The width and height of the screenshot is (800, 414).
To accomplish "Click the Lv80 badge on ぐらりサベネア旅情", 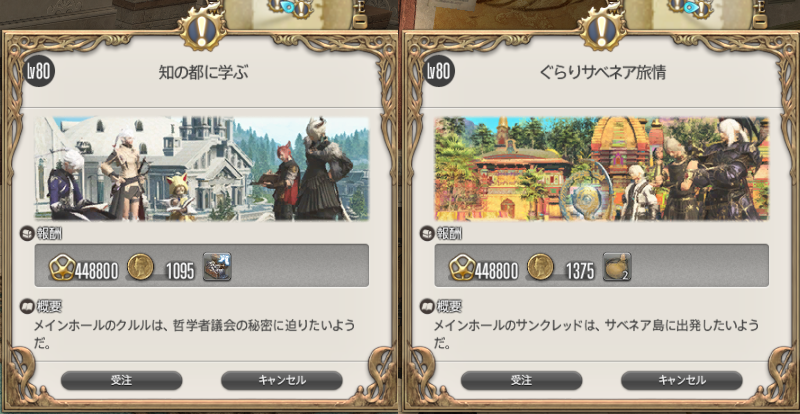I will click(x=439, y=72).
